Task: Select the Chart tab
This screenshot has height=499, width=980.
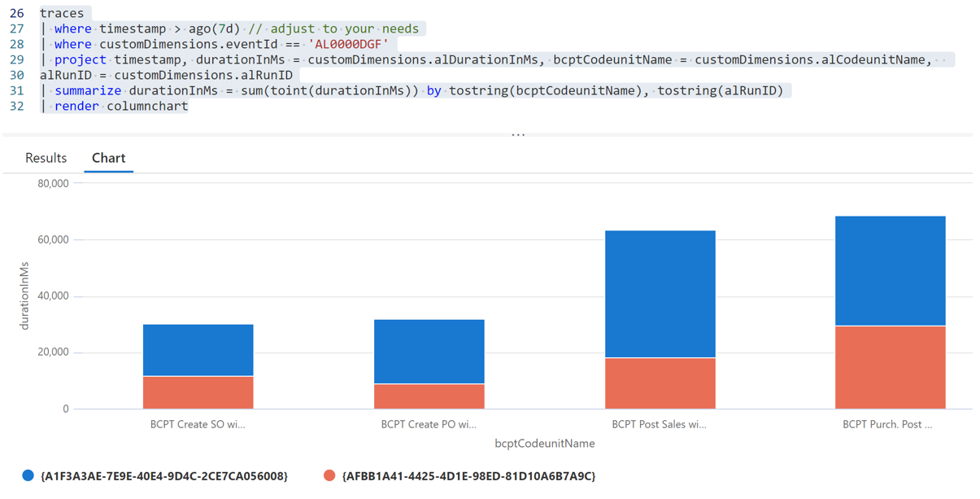Action: [x=108, y=158]
